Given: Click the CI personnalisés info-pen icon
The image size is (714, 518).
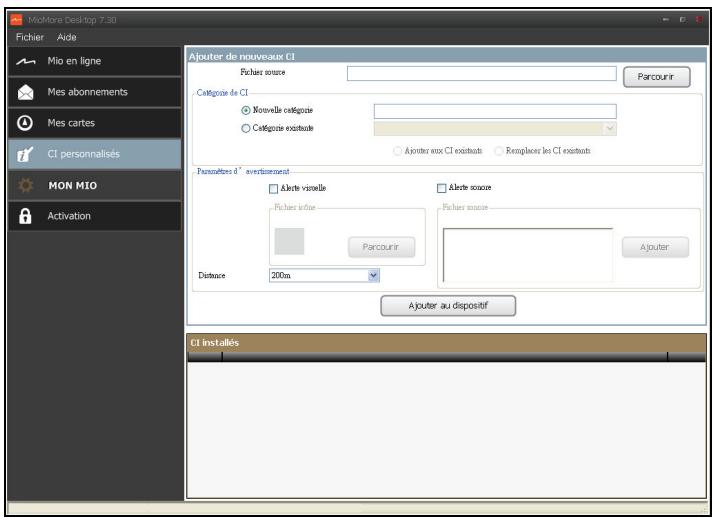Looking at the screenshot, I should tap(25, 154).
